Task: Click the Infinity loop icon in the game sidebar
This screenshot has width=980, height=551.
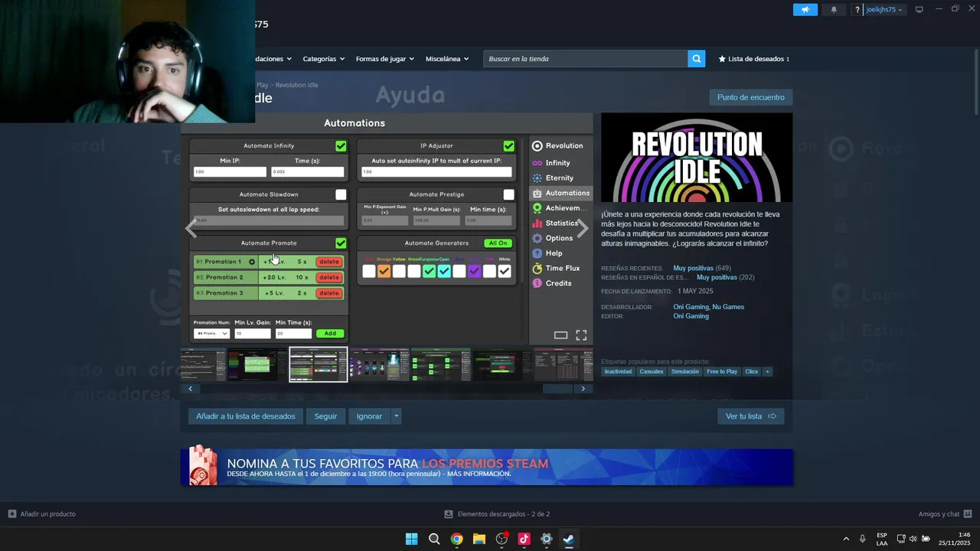Action: (537, 163)
